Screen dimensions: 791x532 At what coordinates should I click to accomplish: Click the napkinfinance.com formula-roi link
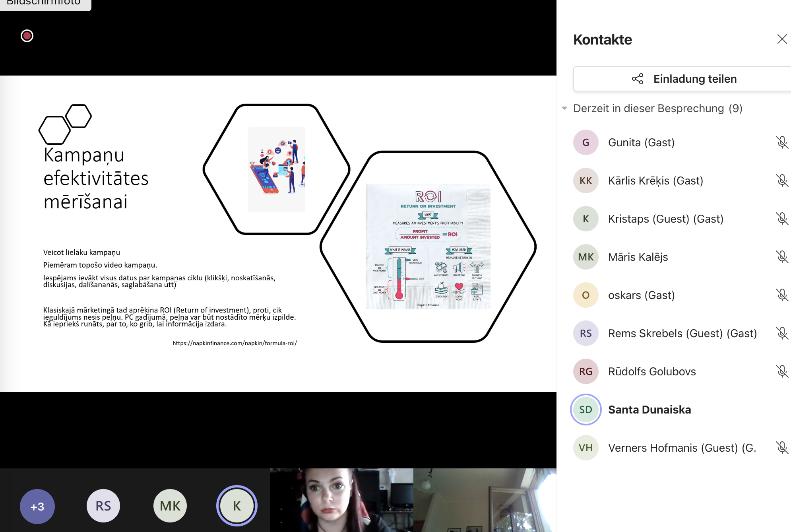point(235,343)
